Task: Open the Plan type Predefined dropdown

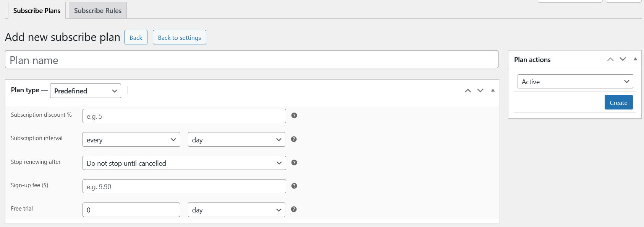Action: [86, 91]
